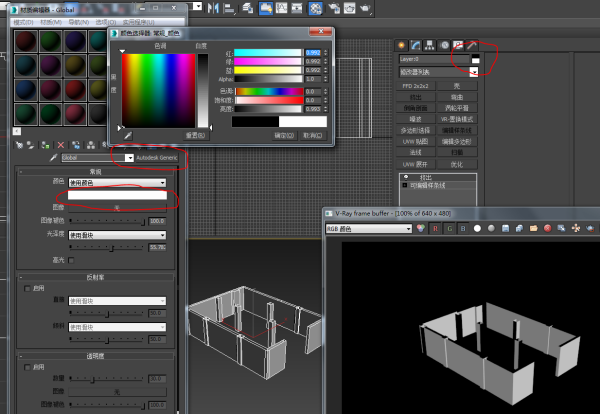Toggle the highlight checkbox in general section

[x=70, y=260]
